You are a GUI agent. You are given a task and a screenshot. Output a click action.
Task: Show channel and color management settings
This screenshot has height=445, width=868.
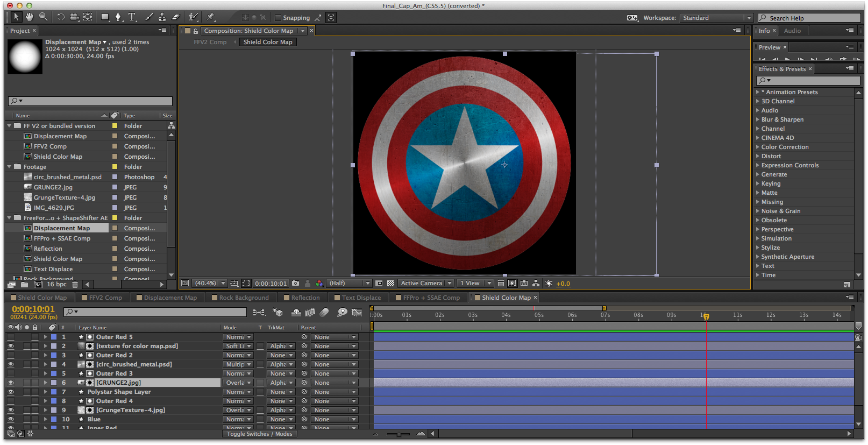319,283
